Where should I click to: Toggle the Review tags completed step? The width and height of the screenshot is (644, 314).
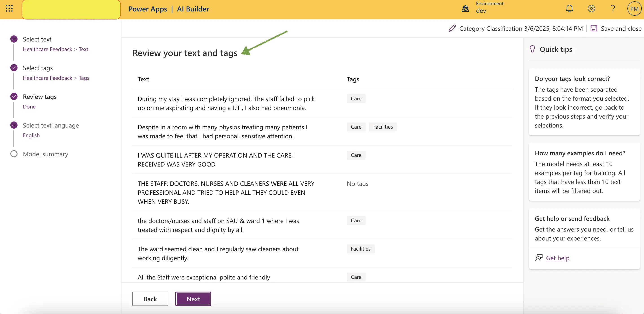[x=14, y=96]
